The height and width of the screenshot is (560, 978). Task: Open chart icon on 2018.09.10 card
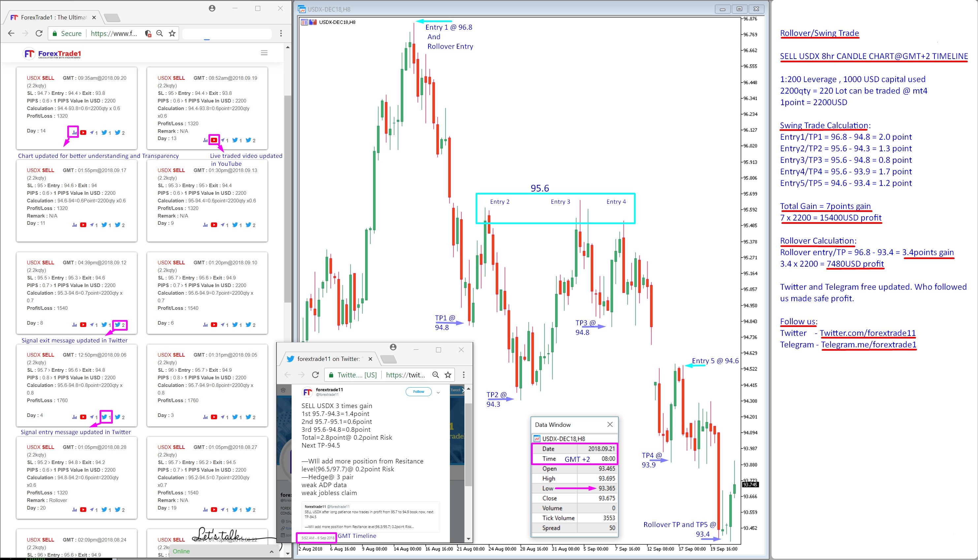[205, 325]
